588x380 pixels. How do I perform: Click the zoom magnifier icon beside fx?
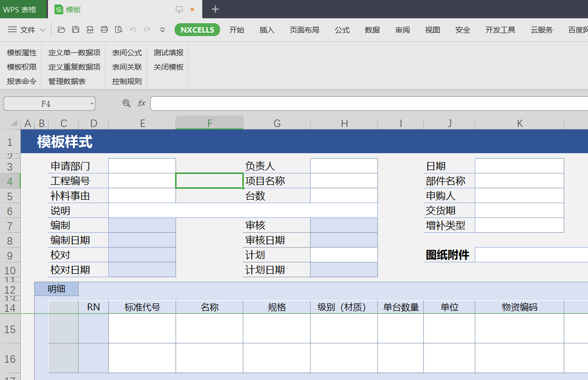[127, 103]
